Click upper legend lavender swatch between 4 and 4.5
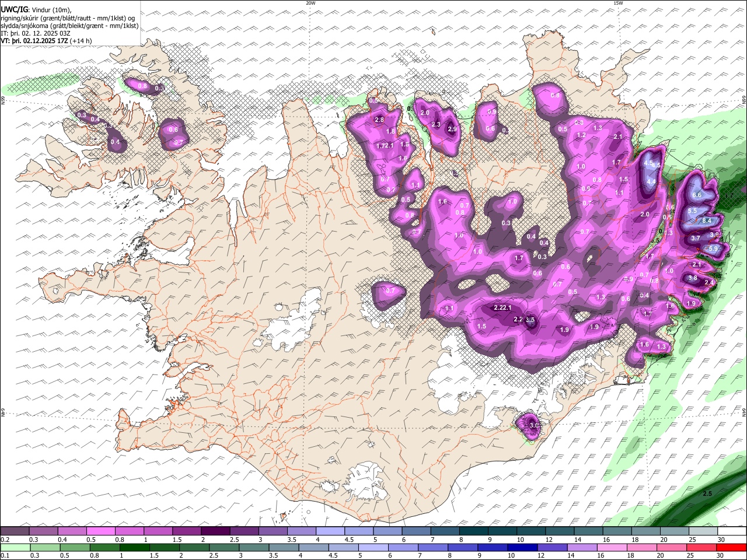Screen dimensions: 747x560 coord(330,531)
